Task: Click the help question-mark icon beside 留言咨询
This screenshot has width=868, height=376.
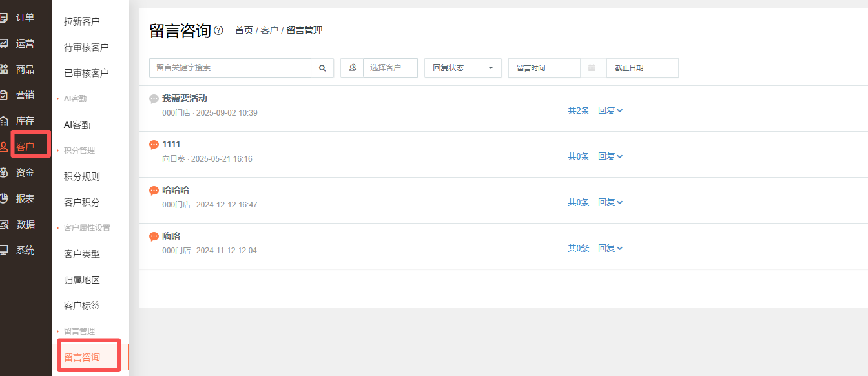Action: (218, 30)
